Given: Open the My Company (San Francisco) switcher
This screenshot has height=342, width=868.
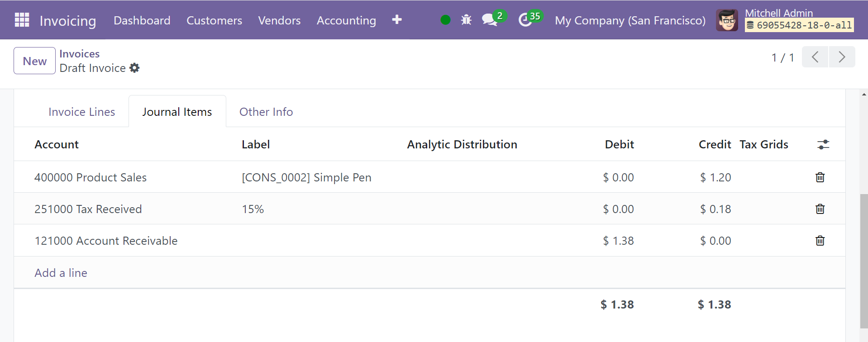Looking at the screenshot, I should click(x=630, y=20).
